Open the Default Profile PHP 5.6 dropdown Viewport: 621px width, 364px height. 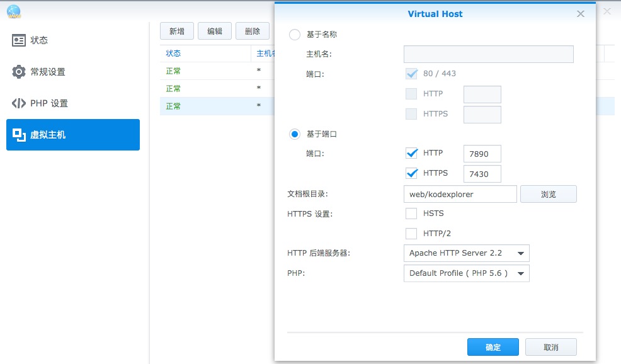pos(467,273)
